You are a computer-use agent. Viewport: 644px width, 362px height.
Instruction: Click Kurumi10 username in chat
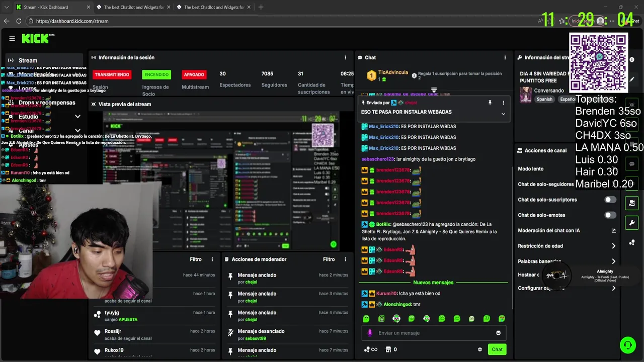coord(386,293)
